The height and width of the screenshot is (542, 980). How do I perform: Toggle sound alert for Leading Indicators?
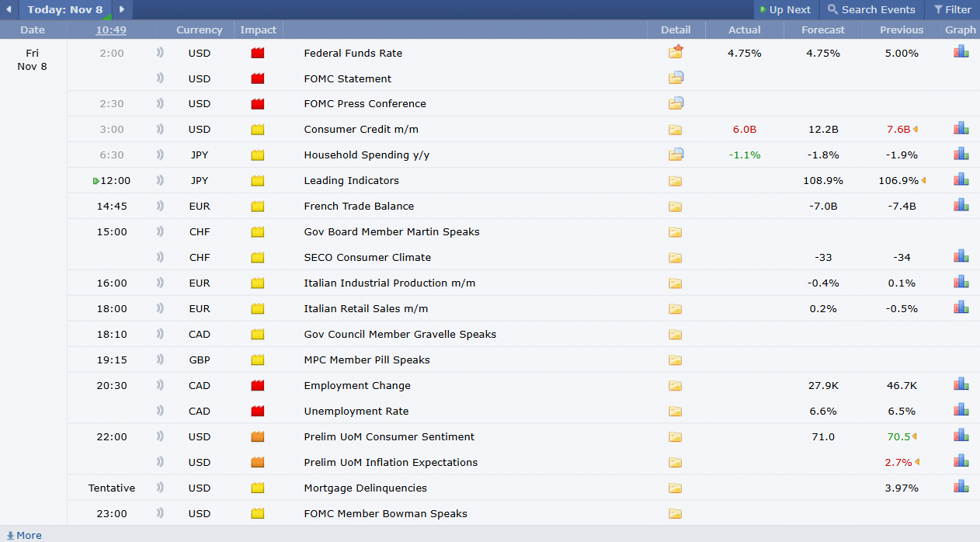click(160, 180)
